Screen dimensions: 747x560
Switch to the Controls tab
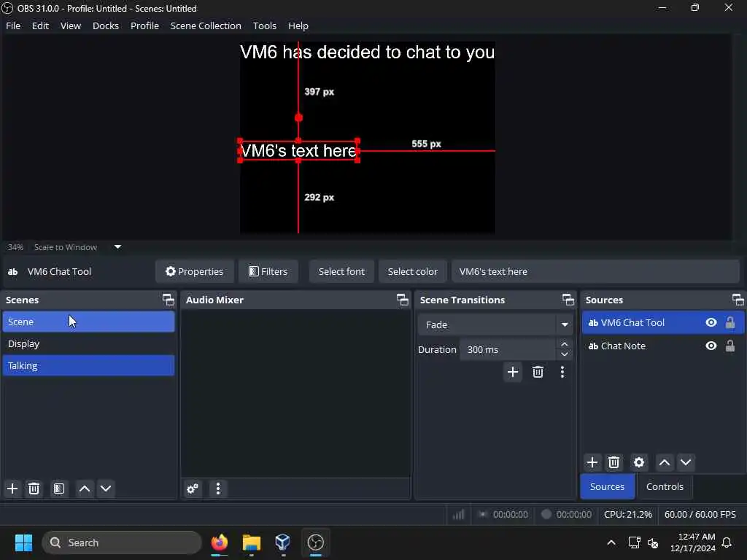pyautogui.click(x=665, y=486)
